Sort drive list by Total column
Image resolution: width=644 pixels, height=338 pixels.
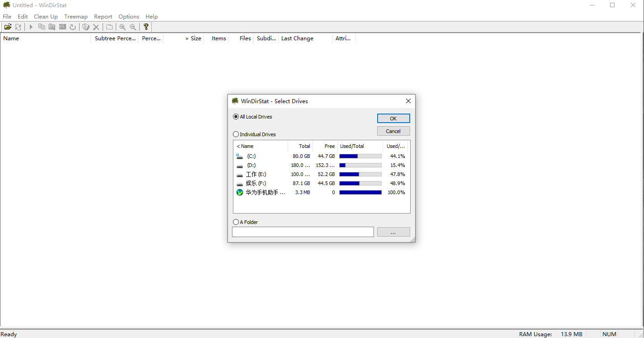(300, 146)
